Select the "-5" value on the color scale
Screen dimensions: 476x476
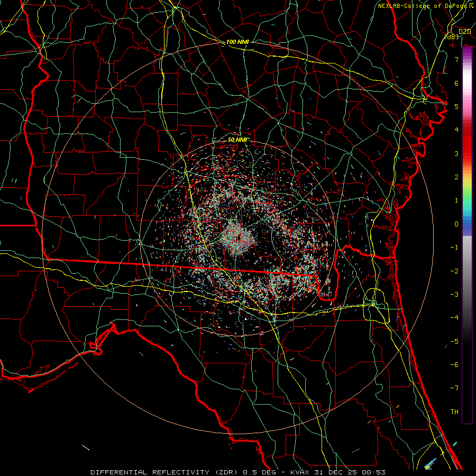click(x=454, y=342)
